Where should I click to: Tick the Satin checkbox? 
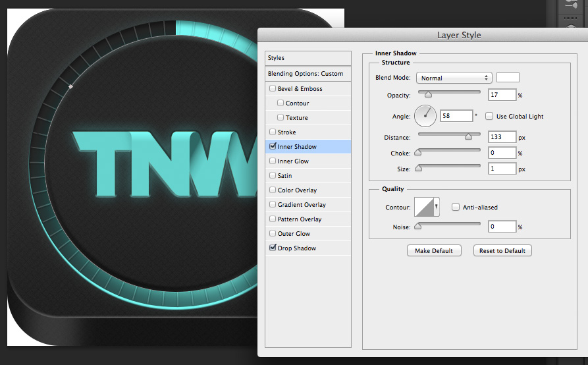tap(273, 175)
